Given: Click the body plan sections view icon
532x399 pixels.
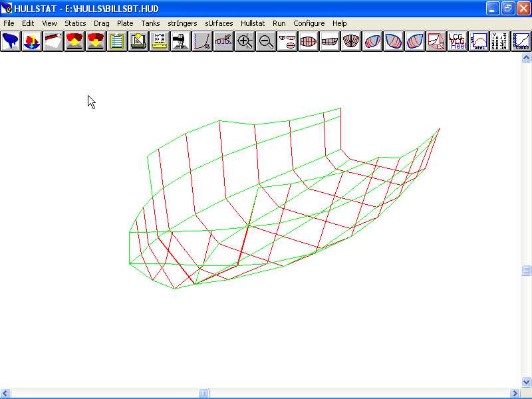Looking at the screenshot, I should tap(351, 41).
